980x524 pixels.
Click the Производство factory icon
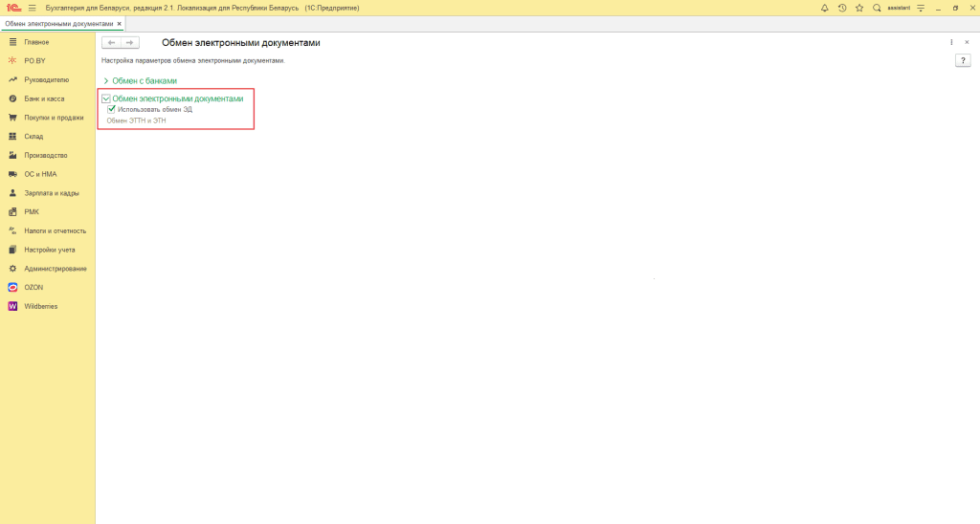pos(12,155)
